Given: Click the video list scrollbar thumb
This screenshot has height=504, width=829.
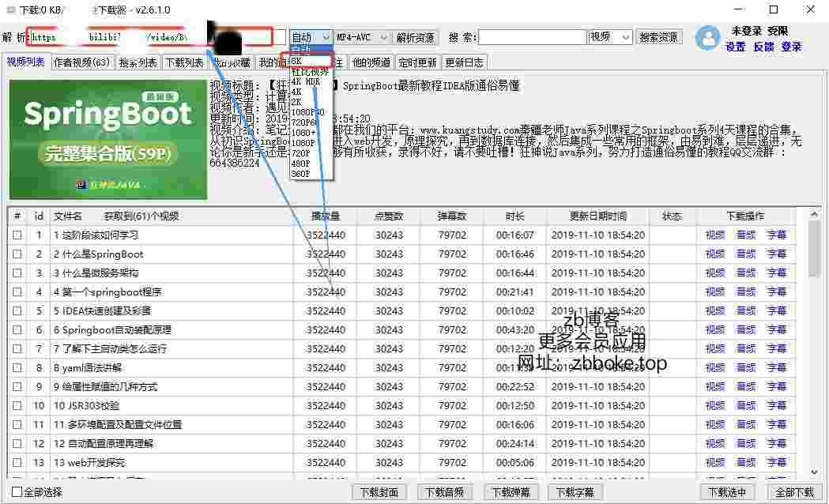Looking at the screenshot, I should click(814, 248).
